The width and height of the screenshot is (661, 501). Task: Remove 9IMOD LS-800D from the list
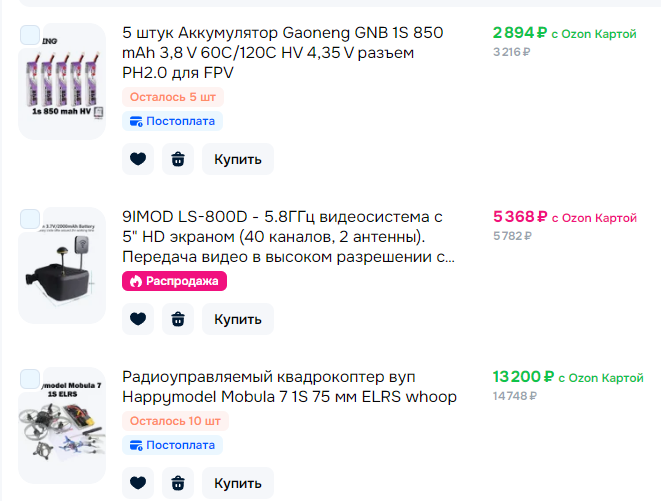point(178,319)
